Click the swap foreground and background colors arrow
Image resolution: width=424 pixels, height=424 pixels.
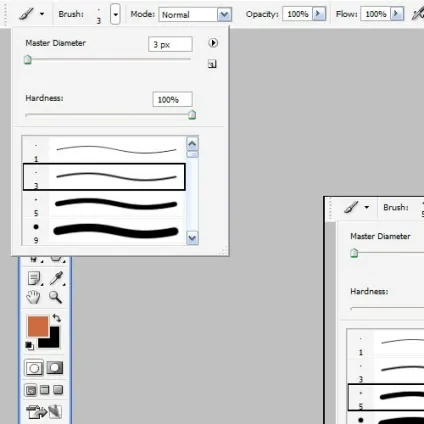pyautogui.click(x=57, y=318)
